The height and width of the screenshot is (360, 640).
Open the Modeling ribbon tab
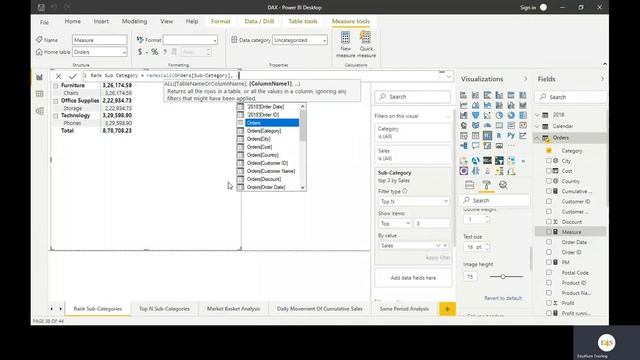134,21
